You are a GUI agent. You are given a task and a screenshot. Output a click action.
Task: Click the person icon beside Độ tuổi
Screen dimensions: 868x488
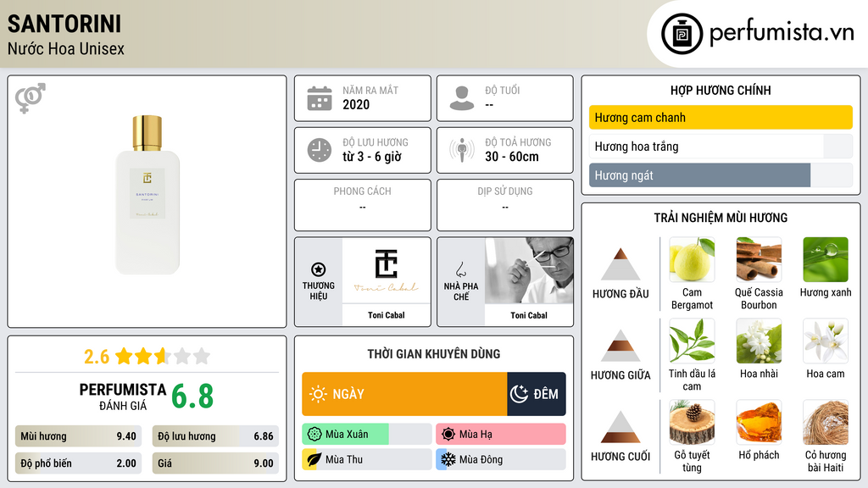[x=462, y=98]
